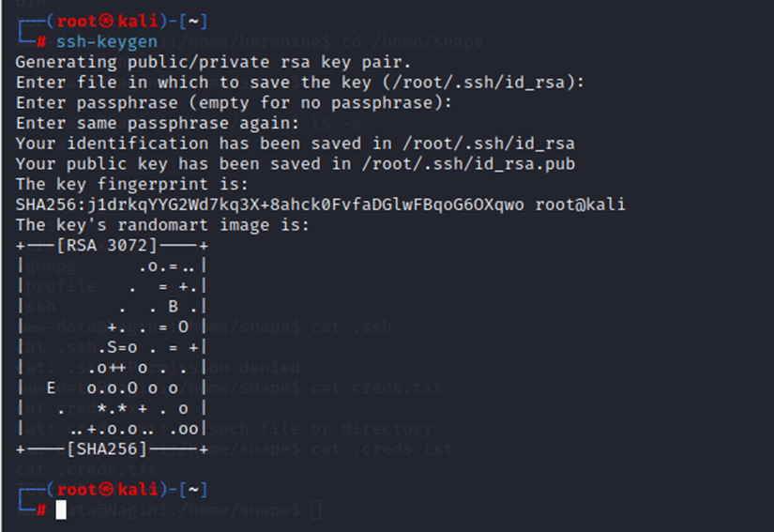Click 'root@kali' after the fingerprint
Viewport: 774px width, 532px height.
[x=580, y=205]
